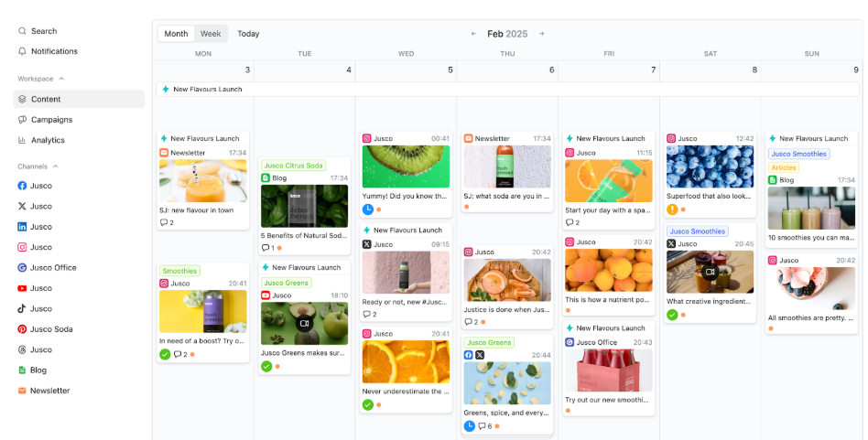Open Notifications bell icon
868x440 pixels.
[x=22, y=51]
